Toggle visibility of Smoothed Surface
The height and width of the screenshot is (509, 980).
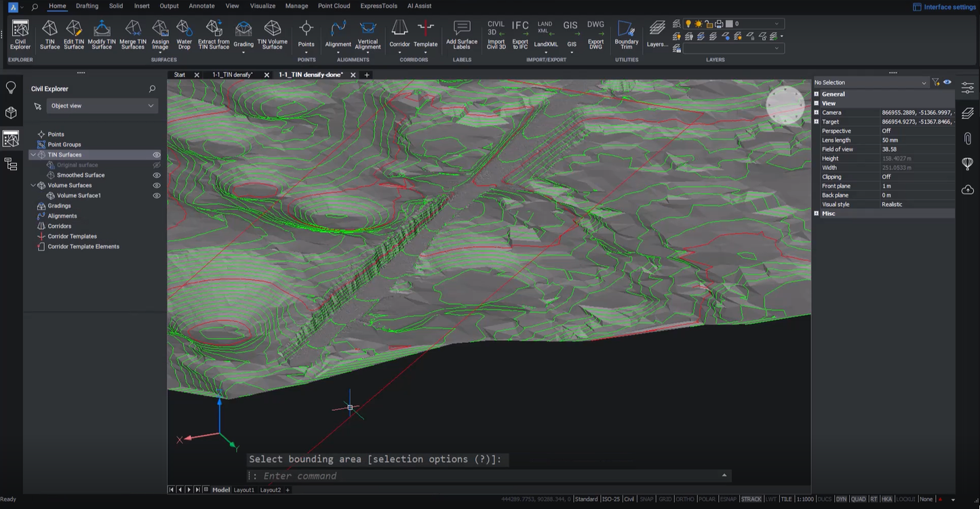[157, 176]
